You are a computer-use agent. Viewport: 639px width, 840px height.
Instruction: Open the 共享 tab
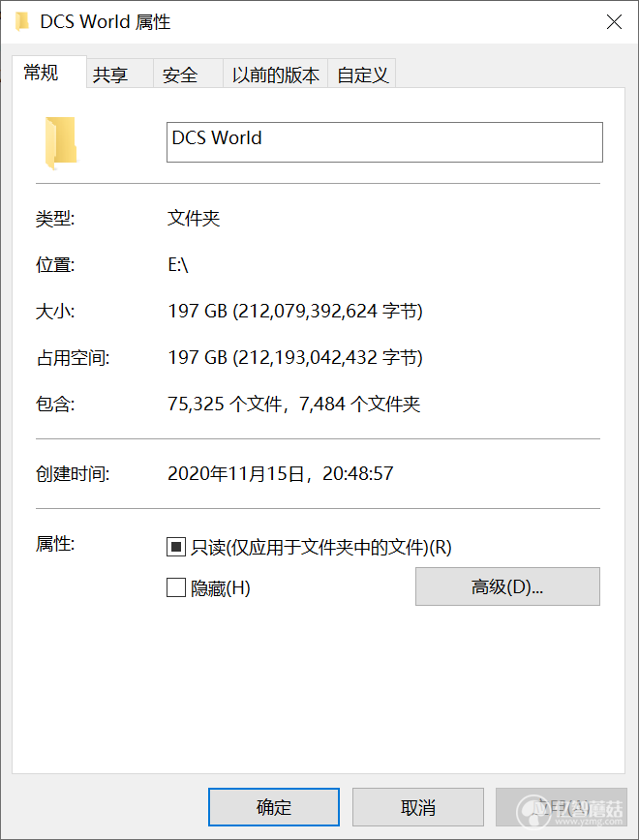[x=120, y=74]
